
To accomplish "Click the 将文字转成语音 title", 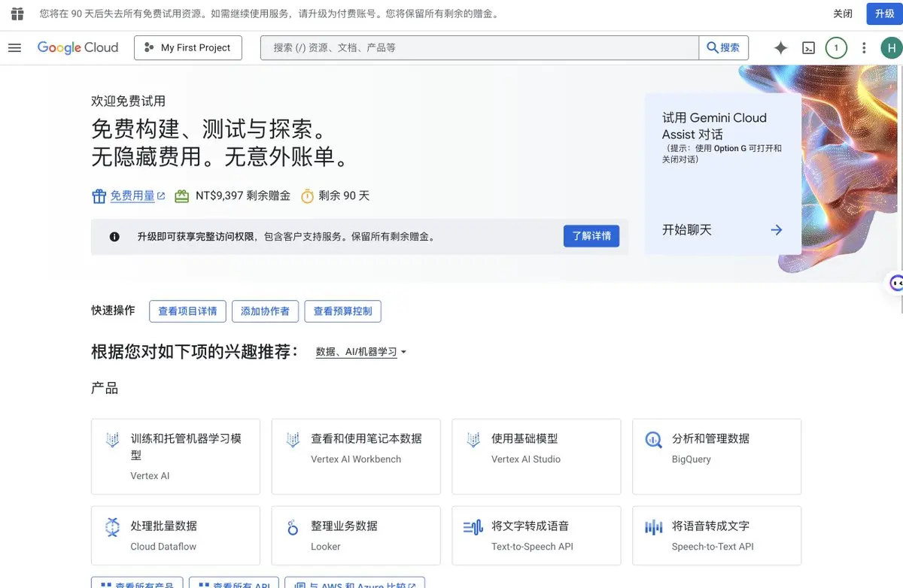I will [530, 526].
